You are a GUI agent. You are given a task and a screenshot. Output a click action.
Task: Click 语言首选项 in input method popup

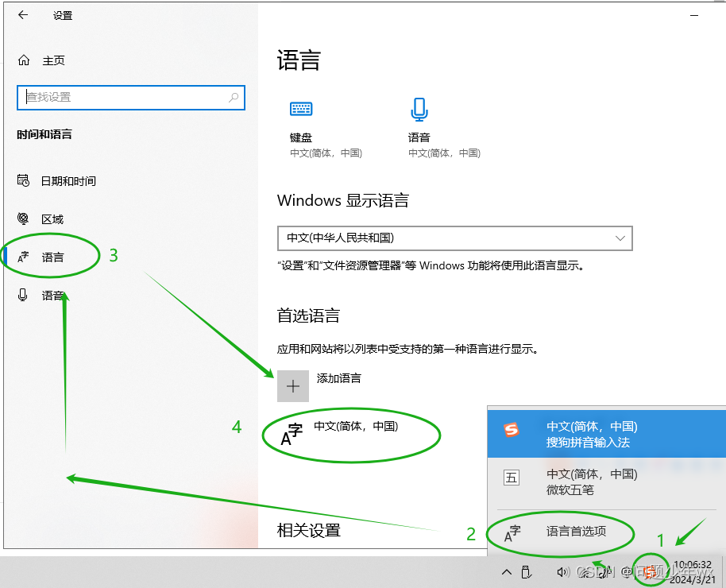click(576, 532)
